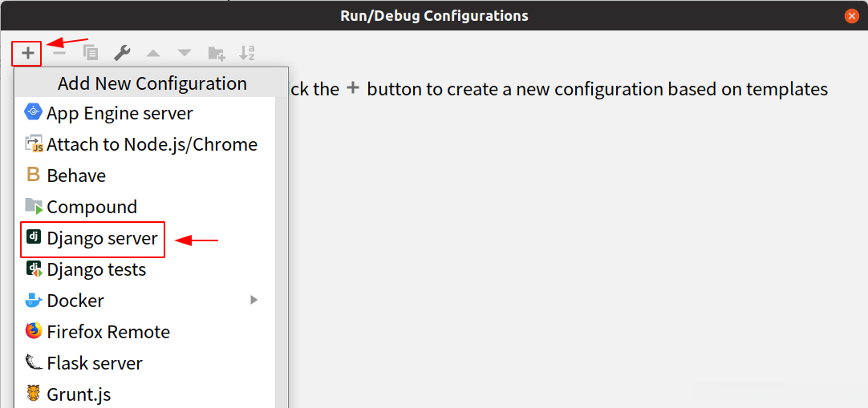Click the Sort configurations alphabetically icon
This screenshot has height=408, width=868.
(x=247, y=53)
